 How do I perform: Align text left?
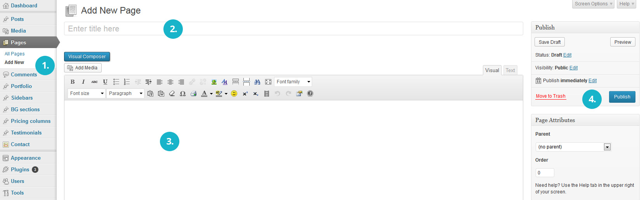(x=160, y=82)
